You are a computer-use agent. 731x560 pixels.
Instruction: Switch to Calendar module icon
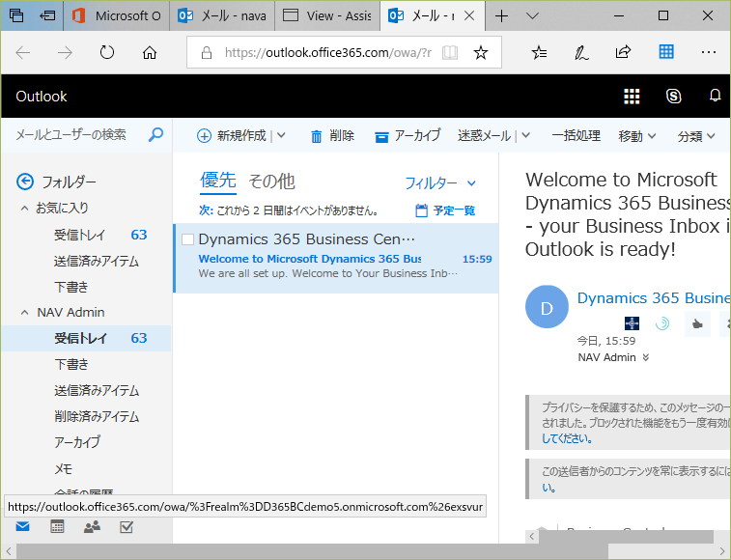(57, 526)
